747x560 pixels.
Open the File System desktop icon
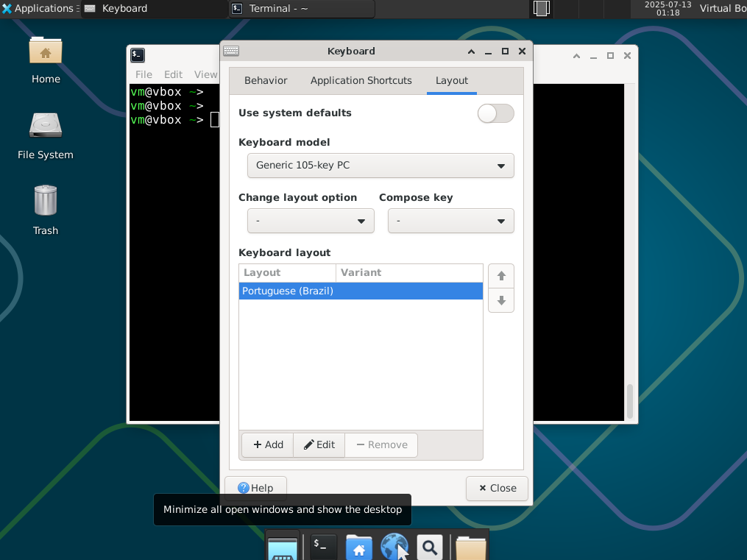(x=46, y=136)
